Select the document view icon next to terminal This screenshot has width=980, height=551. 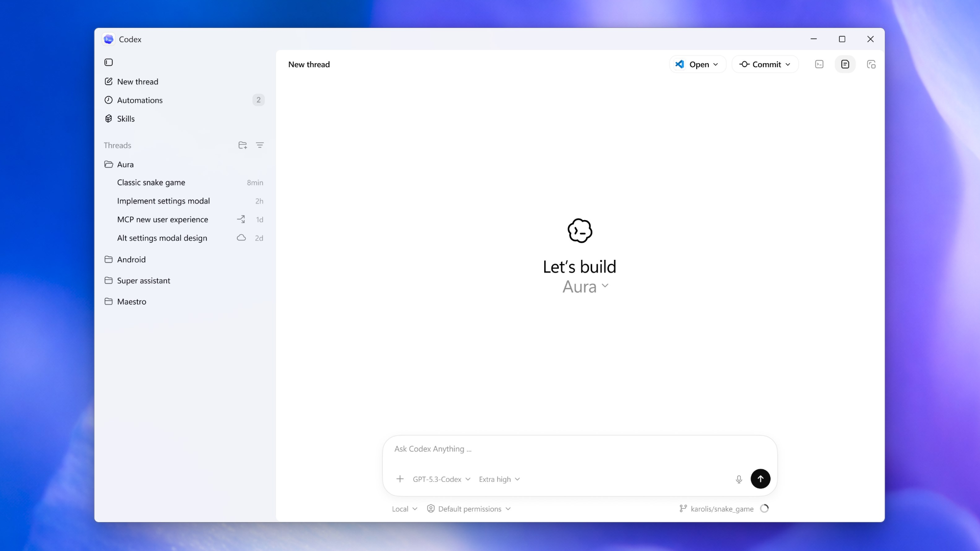click(845, 64)
